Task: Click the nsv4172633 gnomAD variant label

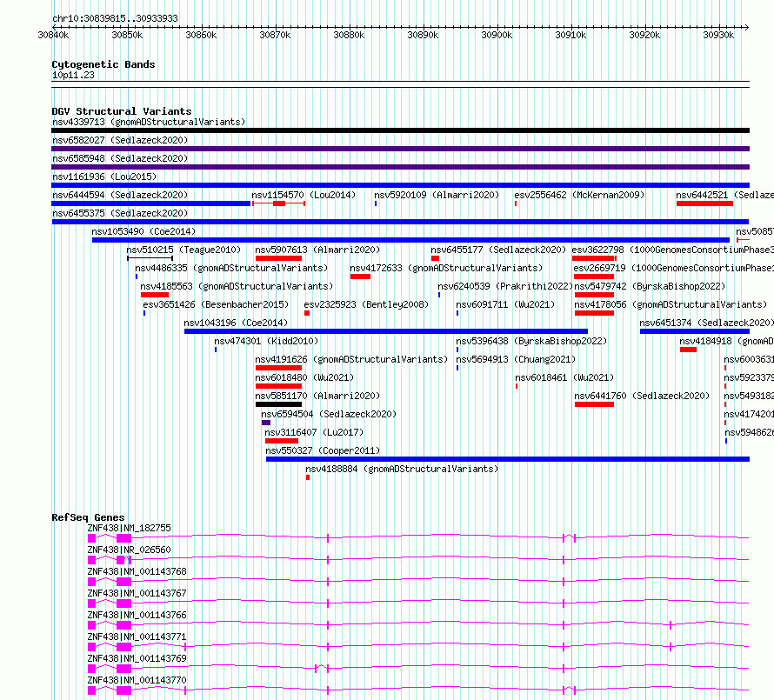Action: pyautogui.click(x=446, y=268)
